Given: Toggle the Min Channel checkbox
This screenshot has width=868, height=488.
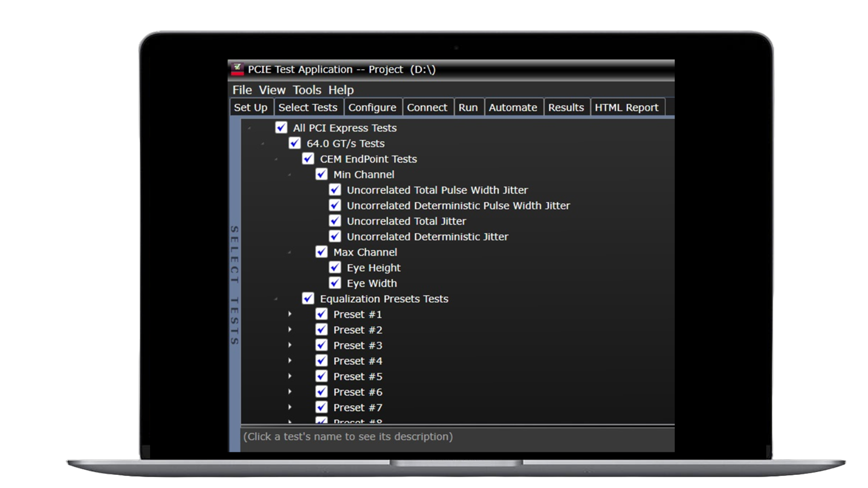Looking at the screenshot, I should pos(321,174).
